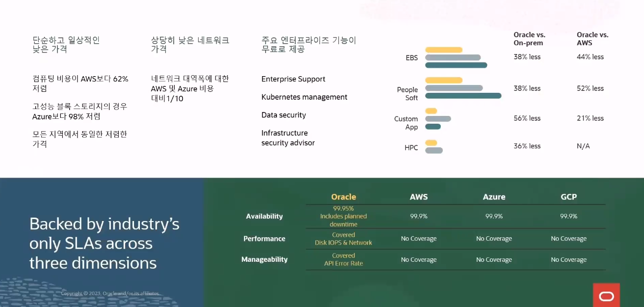Click GCP 'No Coverage' in Manageability row
This screenshot has width=644, height=307.
coord(568,260)
